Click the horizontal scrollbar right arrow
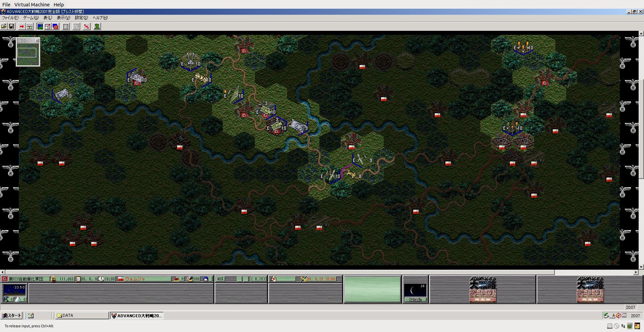Screen dimensions: 644x332 (636, 272)
